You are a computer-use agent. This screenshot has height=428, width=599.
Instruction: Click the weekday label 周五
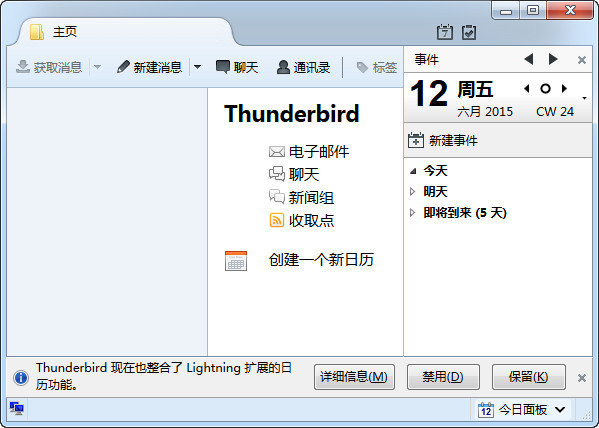[x=475, y=89]
